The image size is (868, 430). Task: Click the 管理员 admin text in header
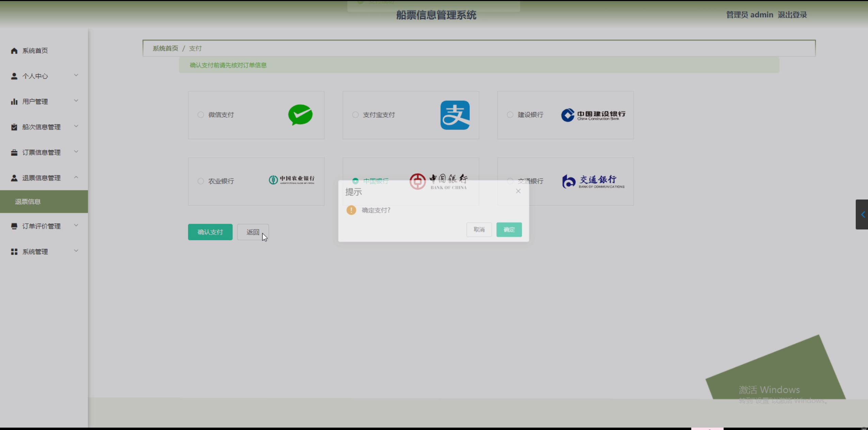[750, 15]
